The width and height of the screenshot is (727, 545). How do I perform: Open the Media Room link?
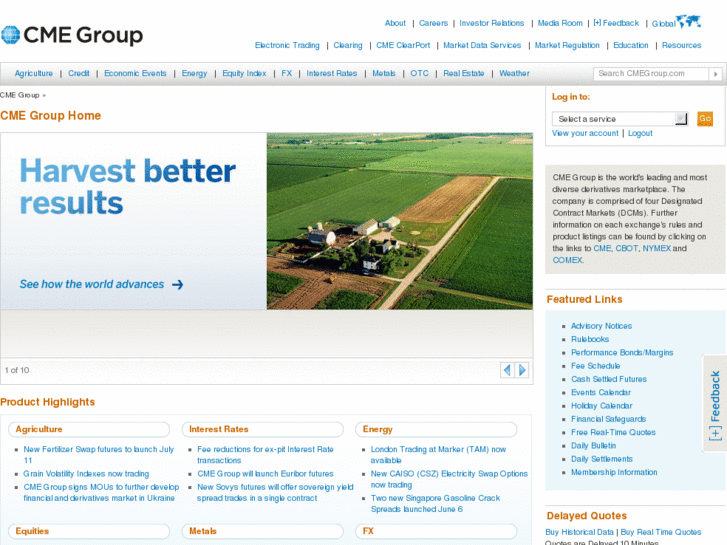click(560, 23)
